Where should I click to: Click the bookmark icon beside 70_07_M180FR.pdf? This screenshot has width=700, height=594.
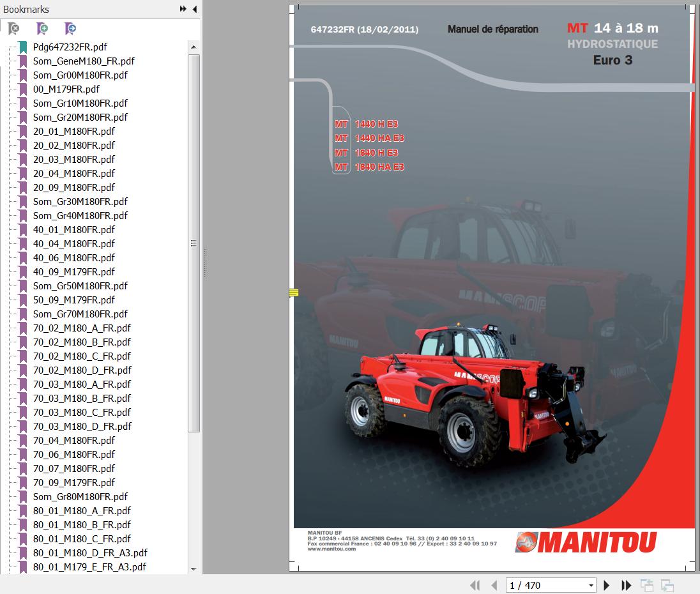[x=23, y=469]
